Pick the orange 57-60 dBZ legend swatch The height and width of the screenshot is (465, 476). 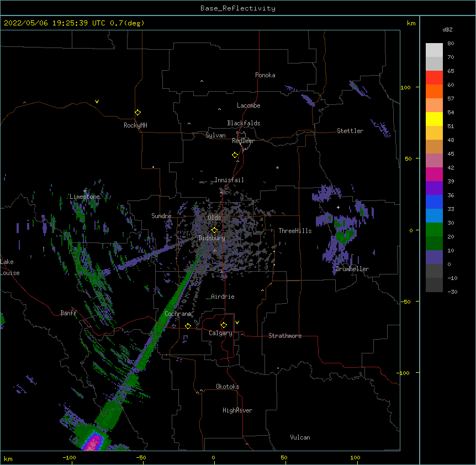pos(434,92)
